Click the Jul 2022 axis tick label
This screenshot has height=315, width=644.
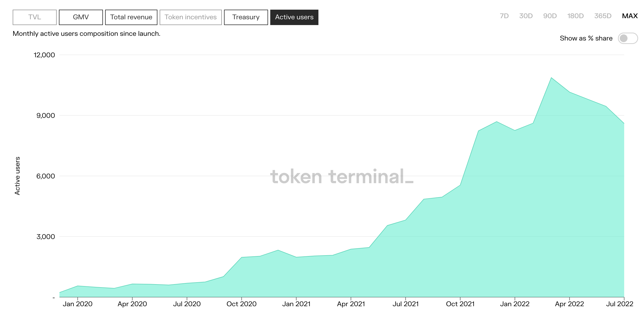620,304
